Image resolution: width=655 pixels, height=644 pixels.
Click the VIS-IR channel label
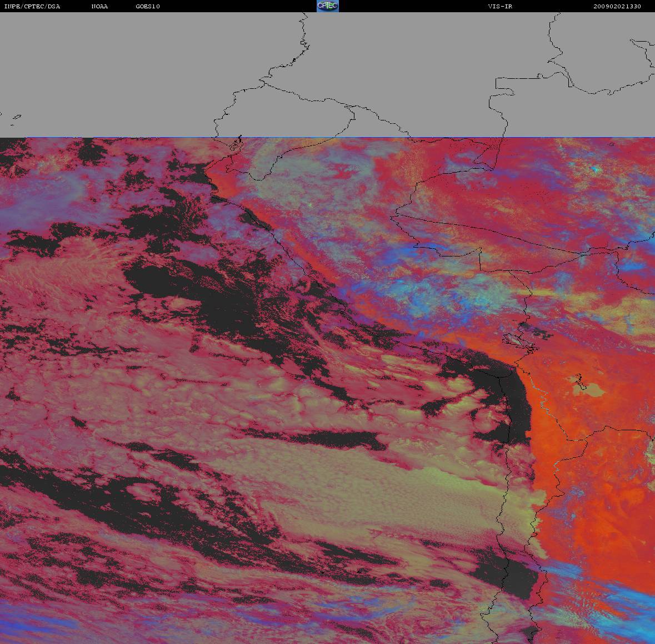click(x=500, y=6)
